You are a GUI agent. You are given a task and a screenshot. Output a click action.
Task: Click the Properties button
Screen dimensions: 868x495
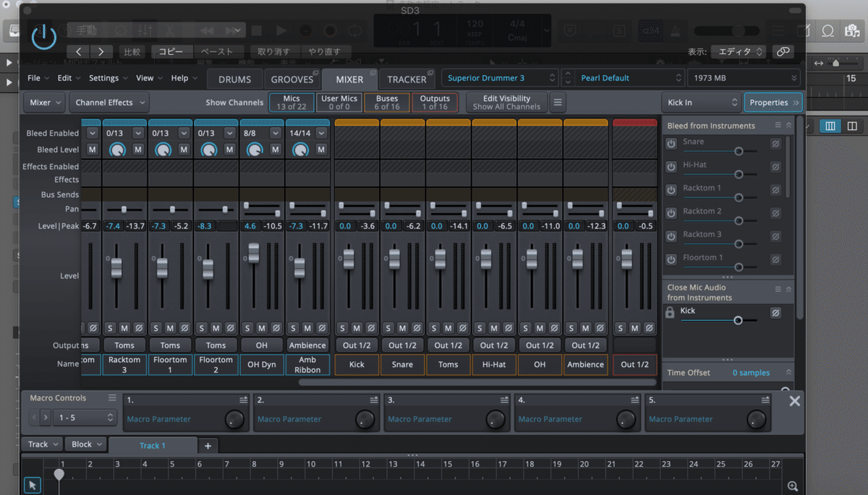coord(772,102)
